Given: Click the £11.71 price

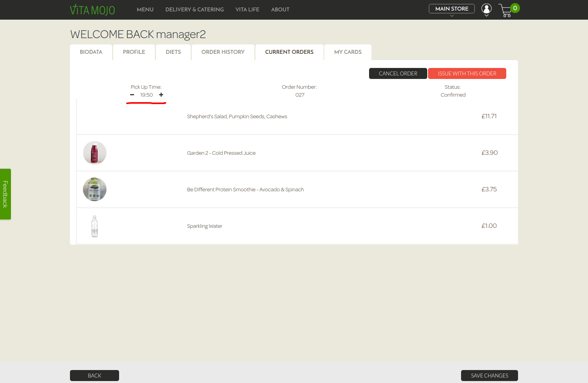Looking at the screenshot, I should [489, 116].
